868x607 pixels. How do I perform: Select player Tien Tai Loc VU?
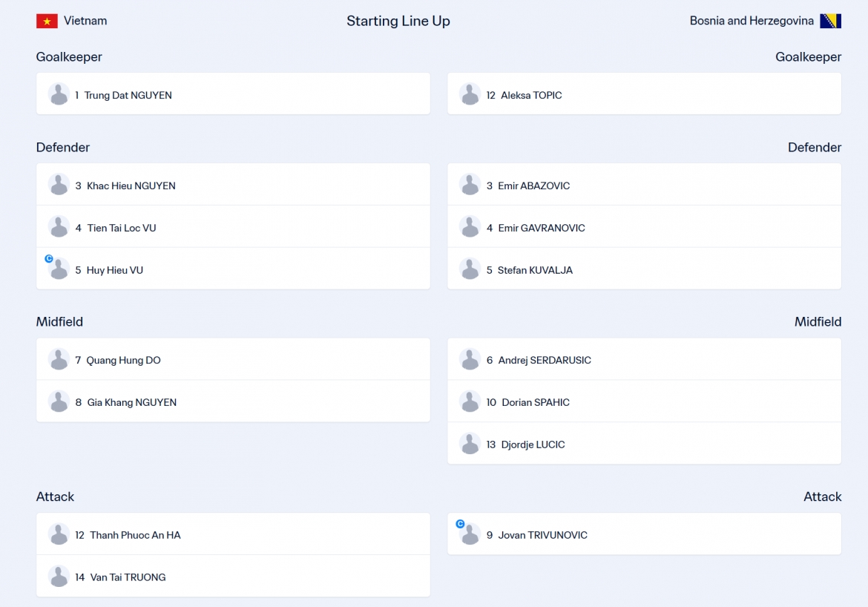tap(233, 226)
